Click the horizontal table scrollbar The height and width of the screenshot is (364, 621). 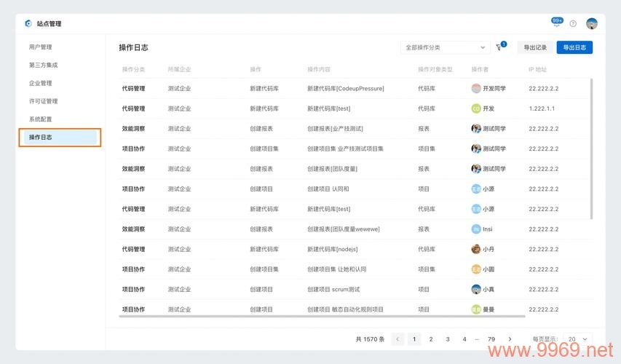point(322,316)
